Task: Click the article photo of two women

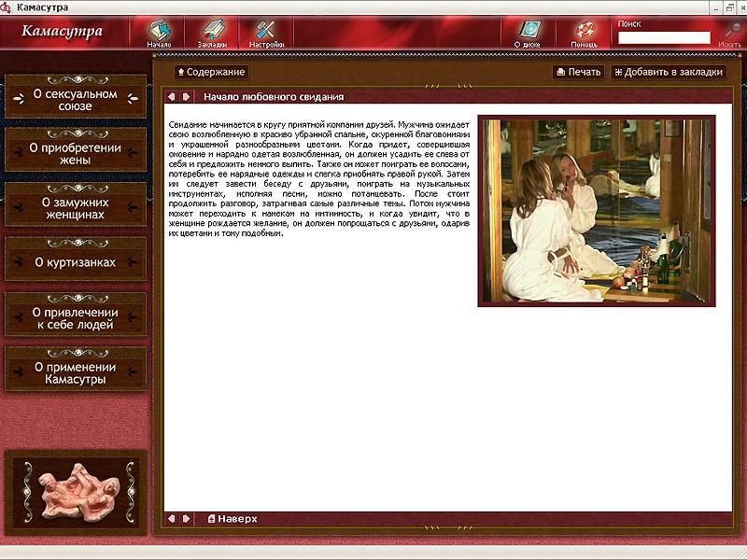Action: (596, 210)
